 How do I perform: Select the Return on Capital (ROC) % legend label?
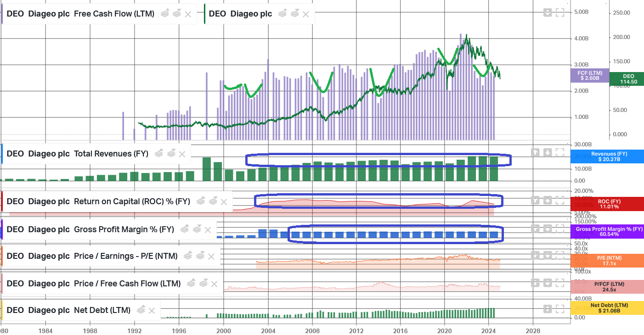tap(98, 201)
